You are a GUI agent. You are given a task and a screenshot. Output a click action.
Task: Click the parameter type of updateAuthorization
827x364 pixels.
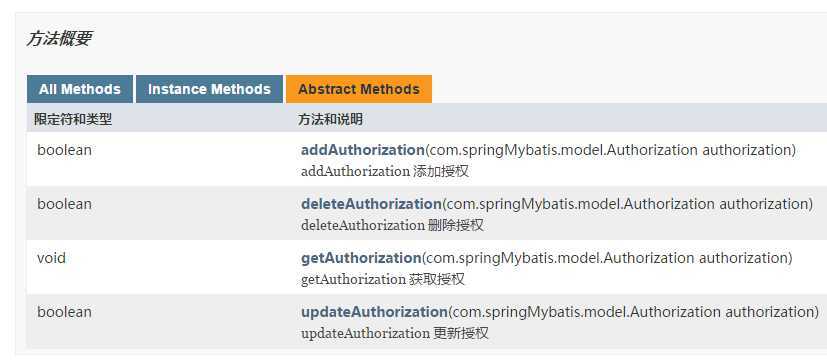click(x=587, y=312)
